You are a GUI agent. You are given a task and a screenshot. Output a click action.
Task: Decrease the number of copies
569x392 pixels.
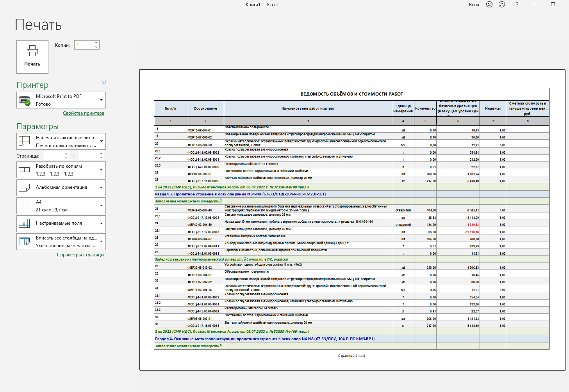point(96,47)
